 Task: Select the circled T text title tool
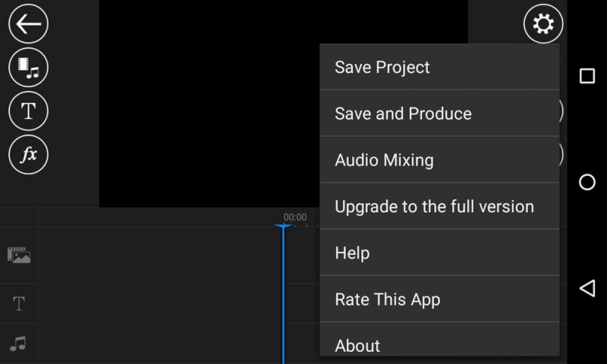coord(28,111)
